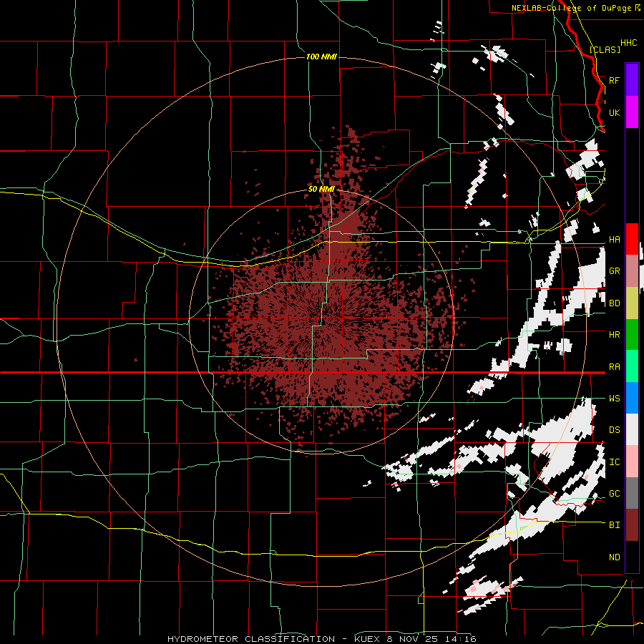The image size is (644, 644).
Task: Click the WS legend label
Action: point(614,399)
